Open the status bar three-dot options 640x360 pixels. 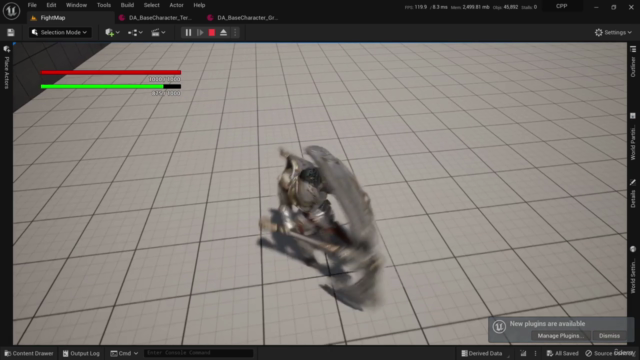[536, 353]
